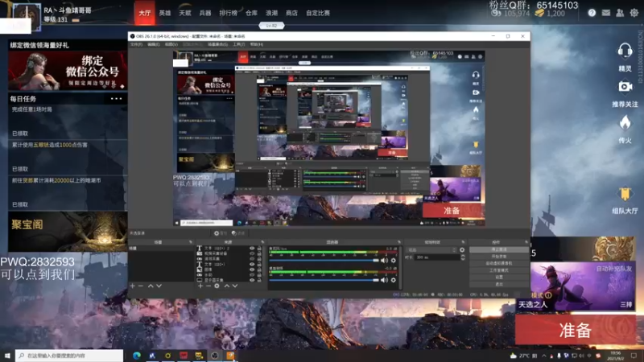Show hidden system tray icons chevron
This screenshot has width=644, height=362.
(544, 356)
